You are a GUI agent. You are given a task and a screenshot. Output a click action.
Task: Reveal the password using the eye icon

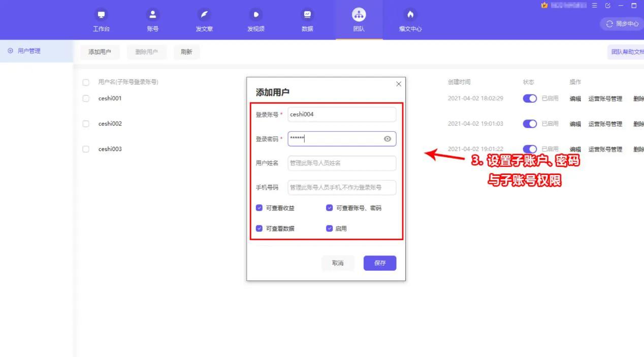388,138
